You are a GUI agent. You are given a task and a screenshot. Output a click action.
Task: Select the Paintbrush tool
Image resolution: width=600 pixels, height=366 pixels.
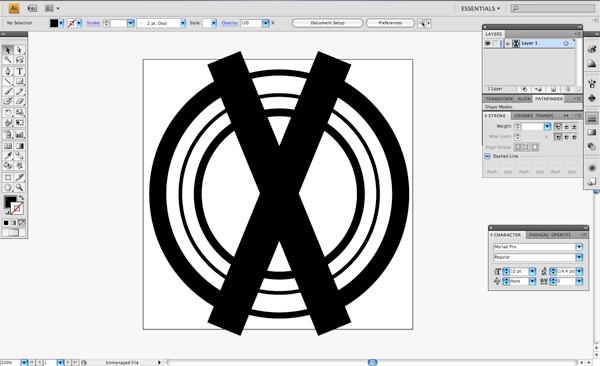point(8,91)
